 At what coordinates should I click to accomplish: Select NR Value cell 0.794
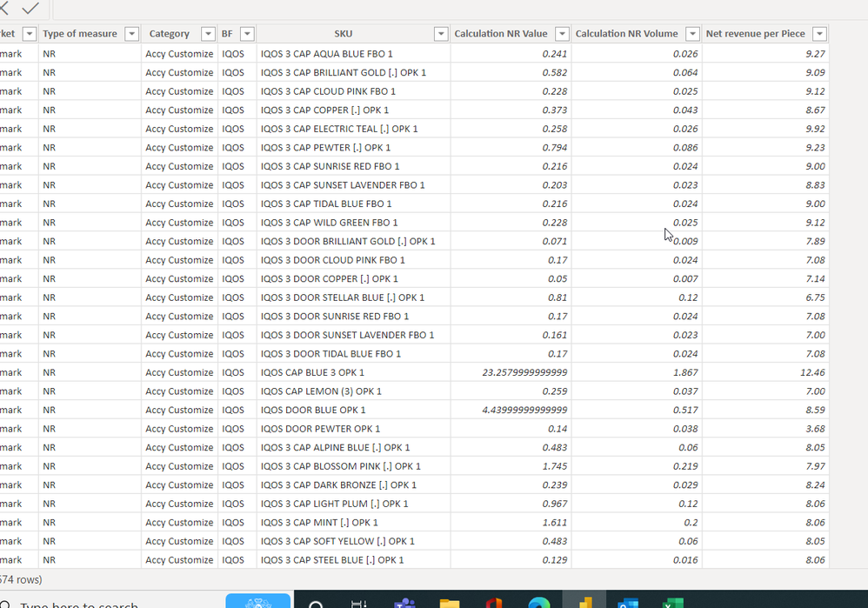coord(511,148)
